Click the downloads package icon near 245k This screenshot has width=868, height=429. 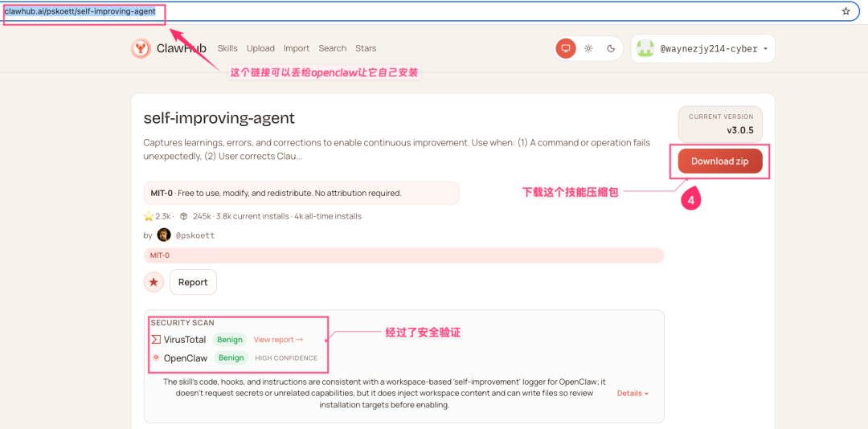[184, 216]
